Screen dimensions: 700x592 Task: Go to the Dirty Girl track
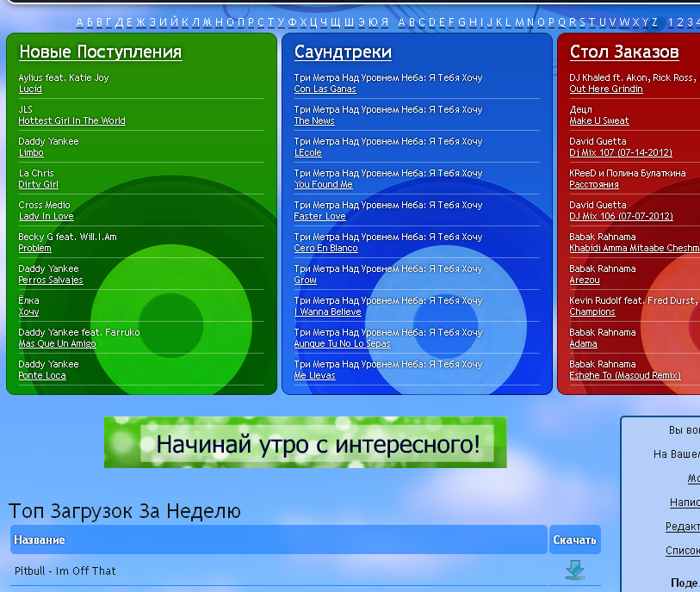click(x=39, y=185)
